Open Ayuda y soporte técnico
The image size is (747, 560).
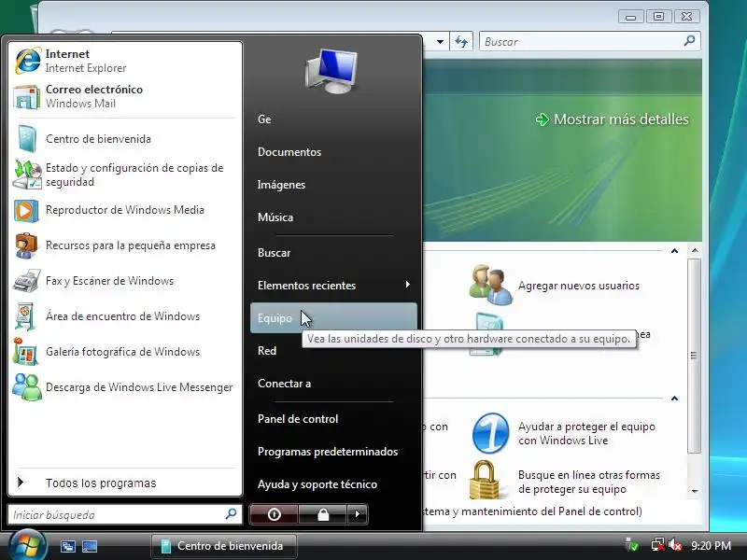point(333,484)
